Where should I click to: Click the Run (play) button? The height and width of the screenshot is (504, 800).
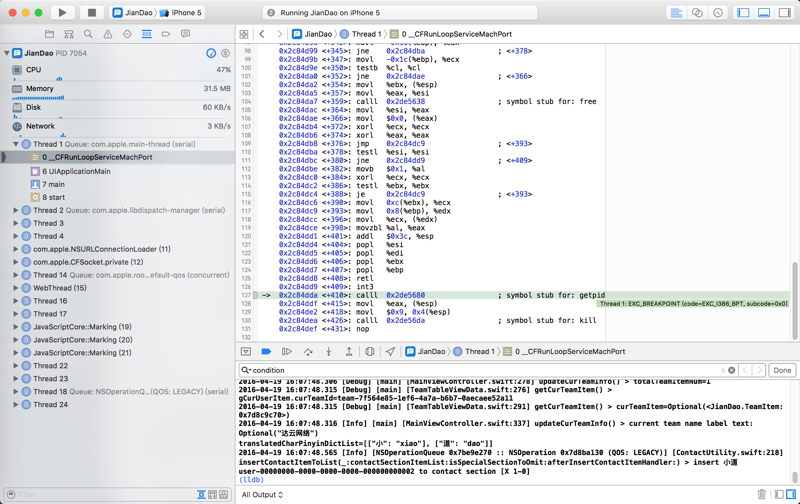[62, 13]
